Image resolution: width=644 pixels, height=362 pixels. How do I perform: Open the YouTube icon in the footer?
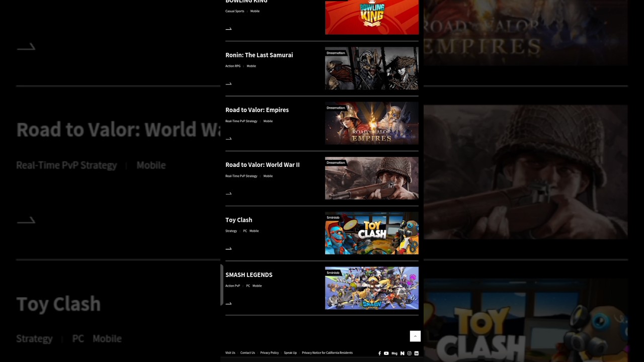pyautogui.click(x=386, y=353)
